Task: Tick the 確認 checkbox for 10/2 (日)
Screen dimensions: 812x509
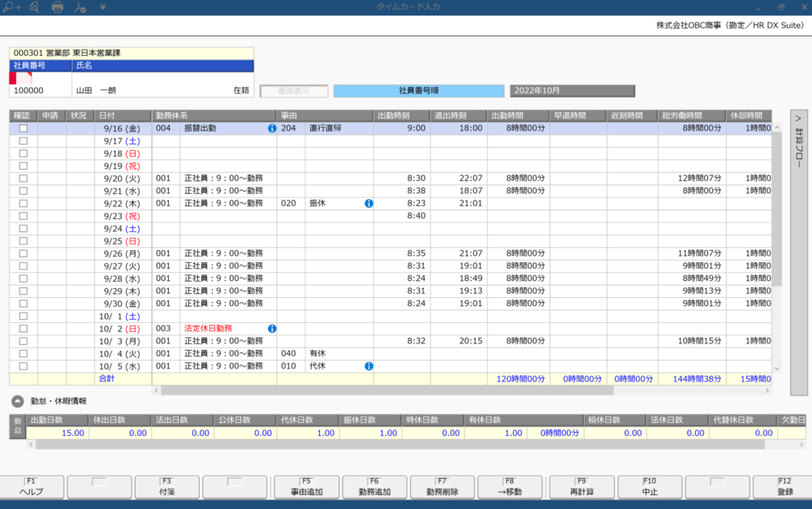Action: pyautogui.click(x=24, y=329)
